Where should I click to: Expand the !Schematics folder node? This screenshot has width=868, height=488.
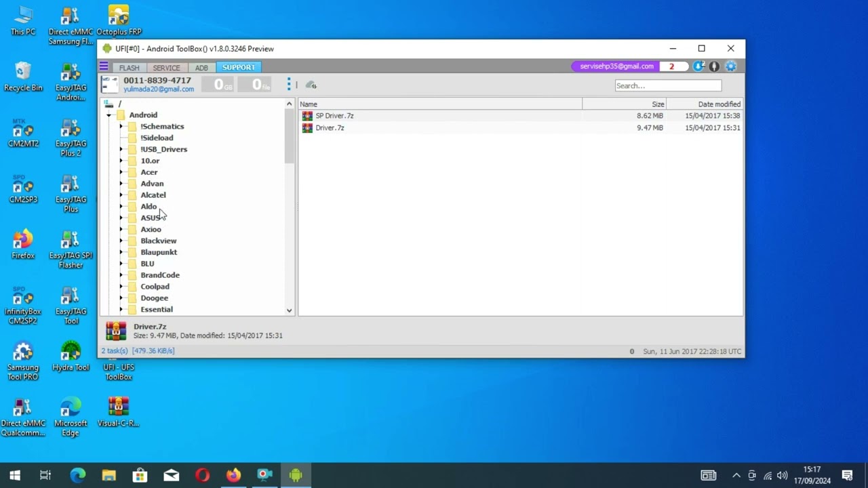coord(121,127)
